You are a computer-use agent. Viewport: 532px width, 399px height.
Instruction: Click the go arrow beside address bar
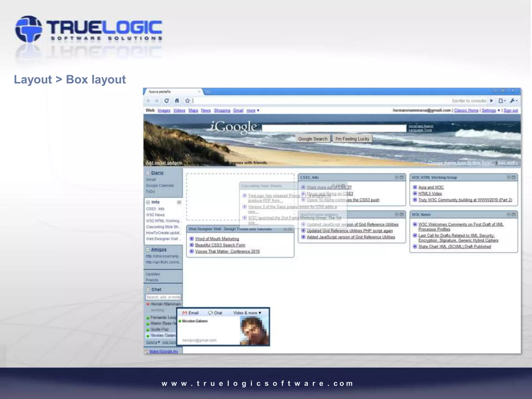click(492, 101)
